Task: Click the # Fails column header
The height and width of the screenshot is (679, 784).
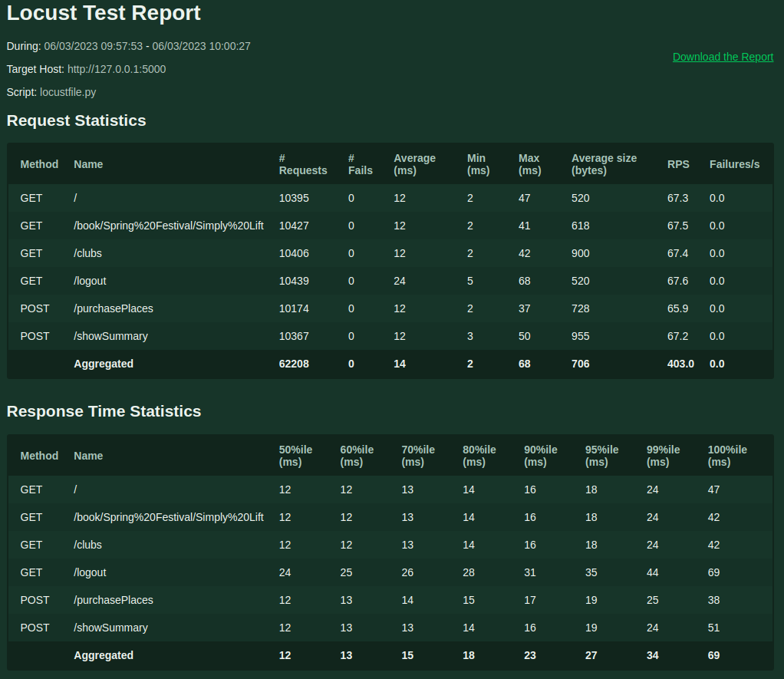Action: 360,164
